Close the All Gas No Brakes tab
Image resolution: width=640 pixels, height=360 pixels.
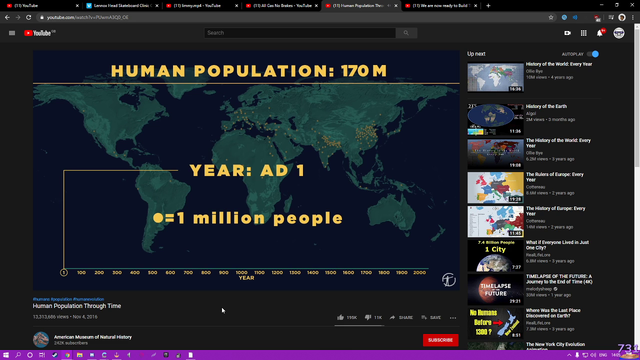(316, 6)
